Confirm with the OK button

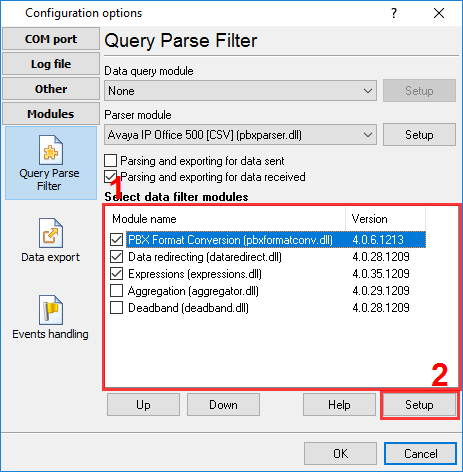(340, 454)
